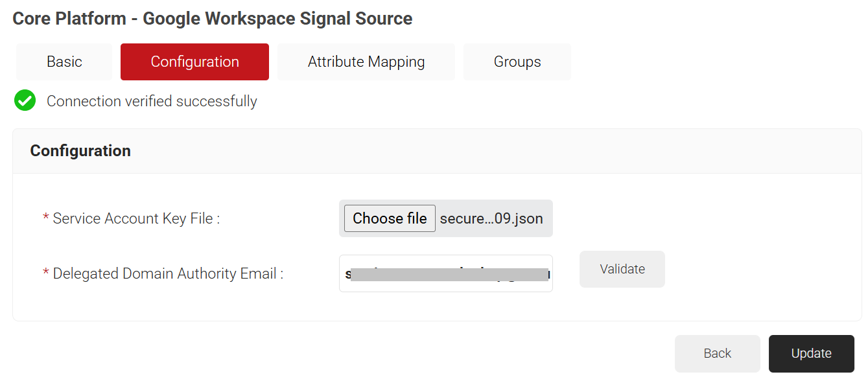Click the selected secure...09.json file name
868x381 pixels.
coord(491,218)
